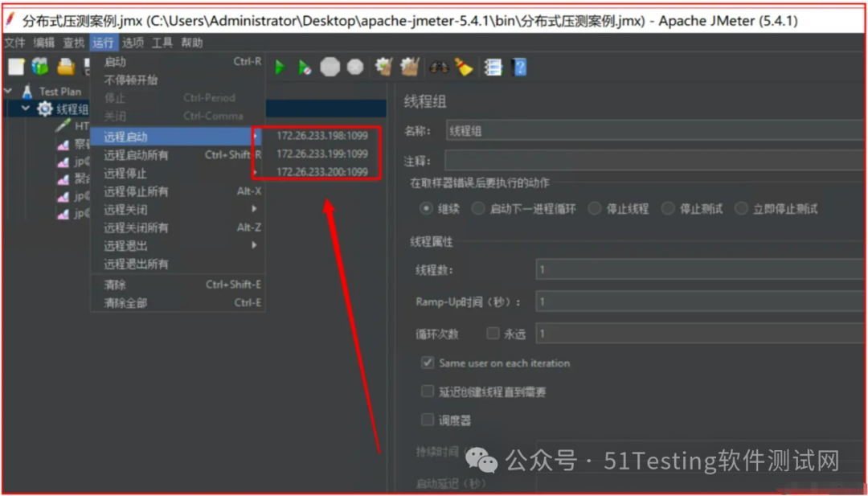Open search with the binoculars toolbar icon
Image resolution: width=868 pixels, height=496 pixels.
pos(437,67)
